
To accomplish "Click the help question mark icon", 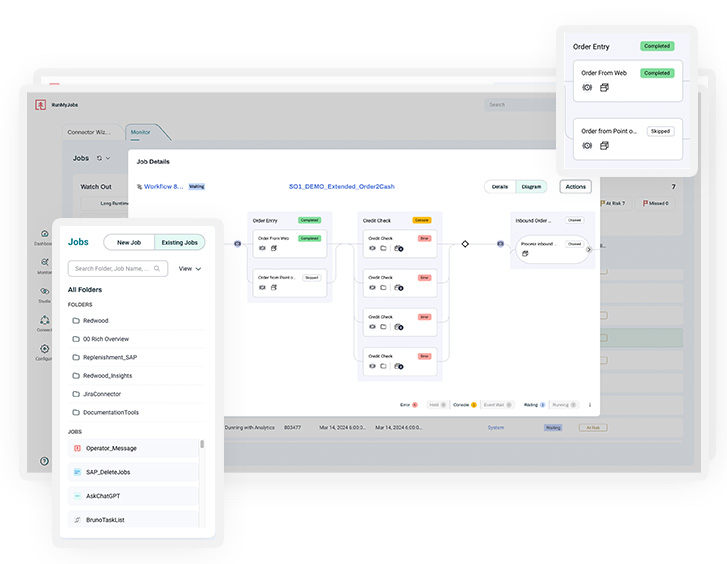I will tap(44, 461).
